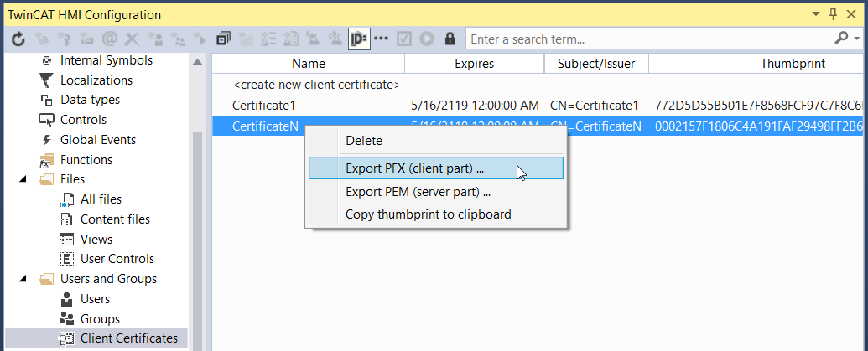Click the grayed-out play toolbar icon
The image size is (868, 351).
[426, 39]
